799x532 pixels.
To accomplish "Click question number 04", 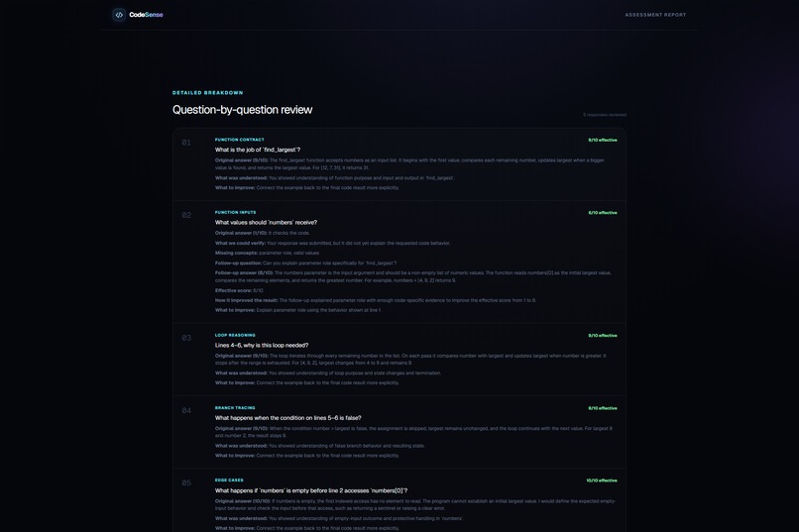I will (x=186, y=411).
